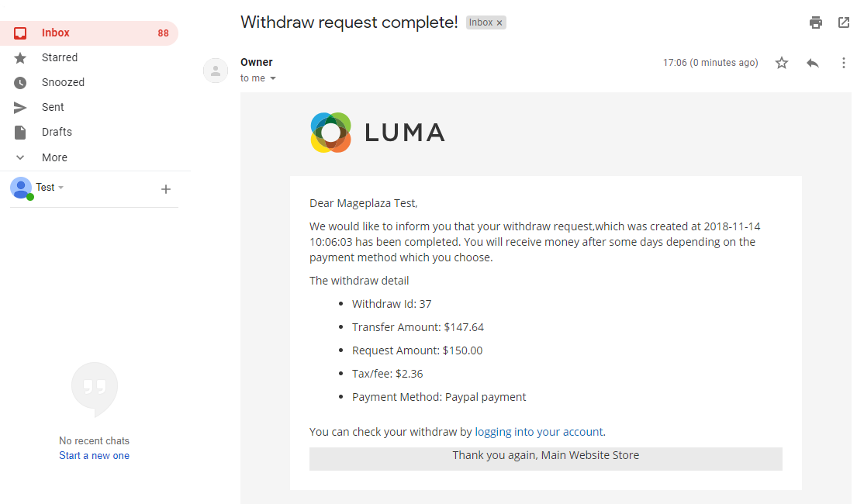857x504 pixels.
Task: Expand recipient details next to "to me"
Action: tap(273, 78)
